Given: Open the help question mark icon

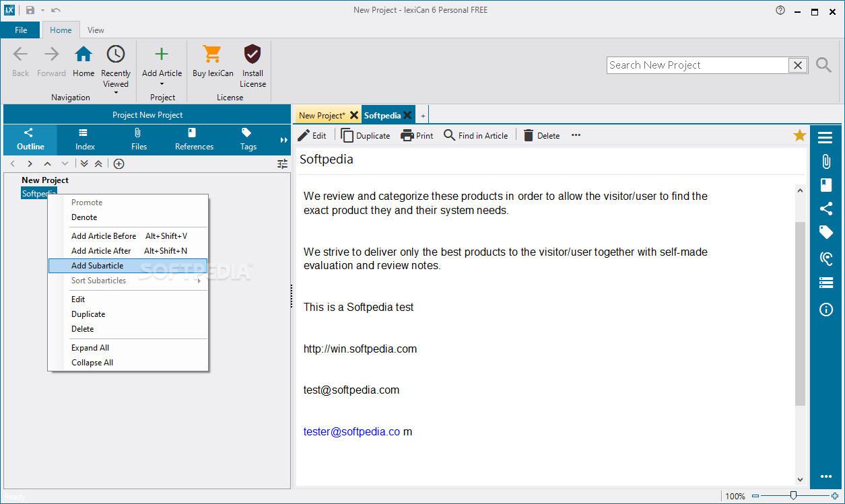Looking at the screenshot, I should [x=780, y=10].
